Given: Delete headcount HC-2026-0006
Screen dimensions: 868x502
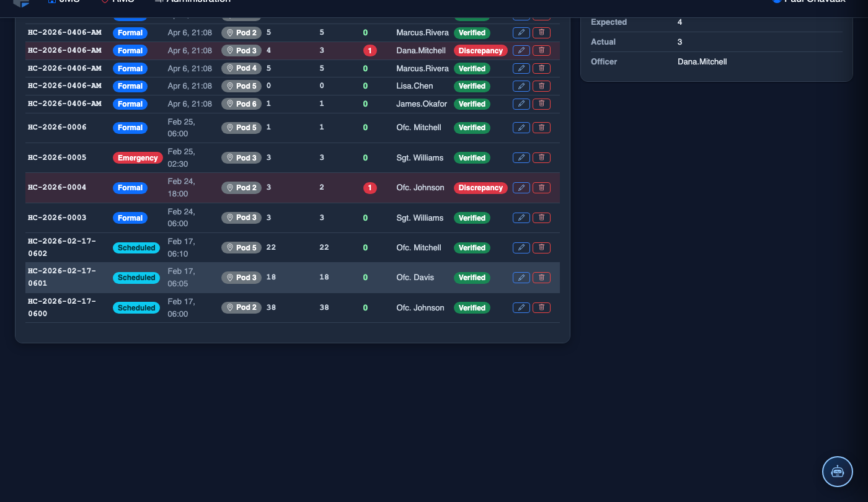Looking at the screenshot, I should pyautogui.click(x=541, y=128).
